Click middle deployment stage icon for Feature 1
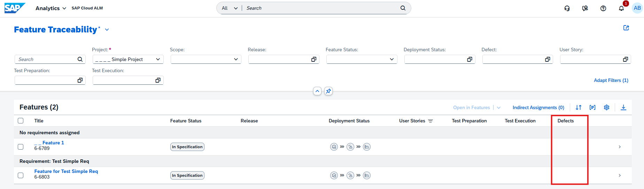Viewport: 644px width, 189px height. point(350,147)
